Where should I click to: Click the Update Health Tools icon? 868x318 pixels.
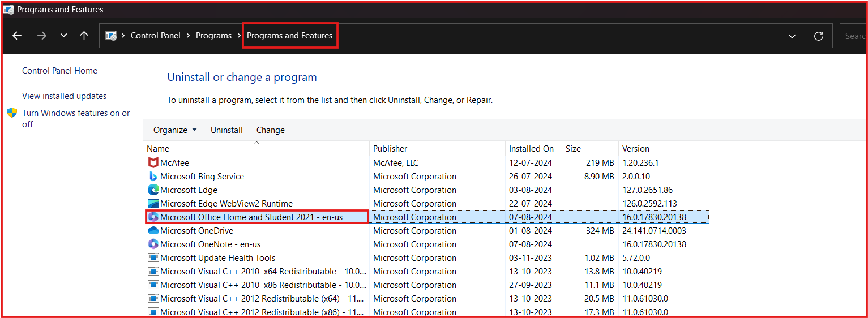[x=153, y=258]
